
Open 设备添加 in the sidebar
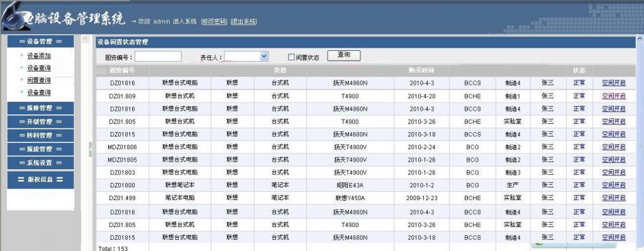point(39,56)
